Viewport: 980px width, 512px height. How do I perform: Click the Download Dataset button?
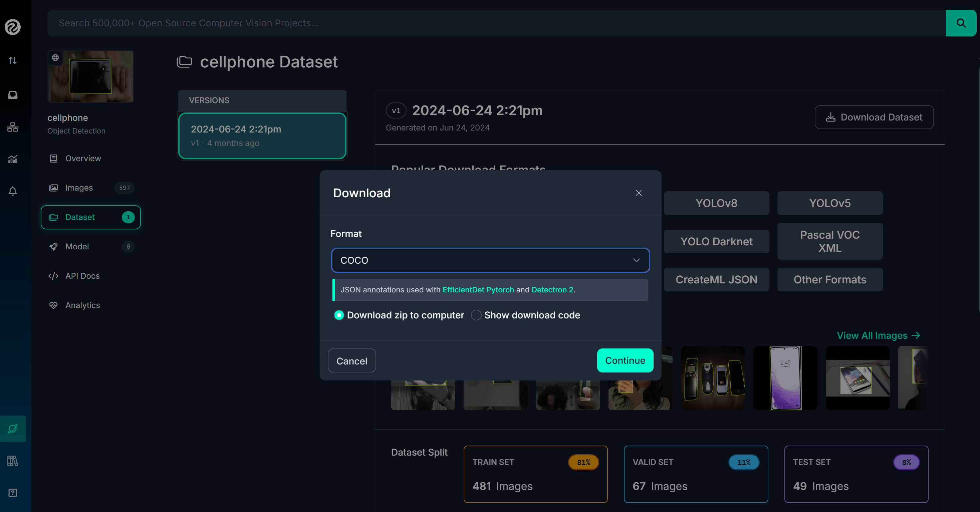(874, 117)
